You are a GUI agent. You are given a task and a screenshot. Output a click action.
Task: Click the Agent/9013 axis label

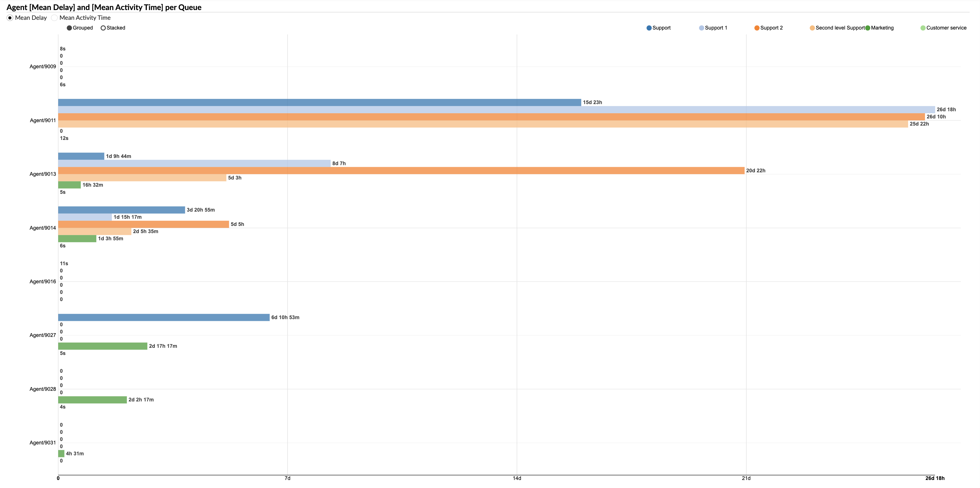tap(43, 174)
